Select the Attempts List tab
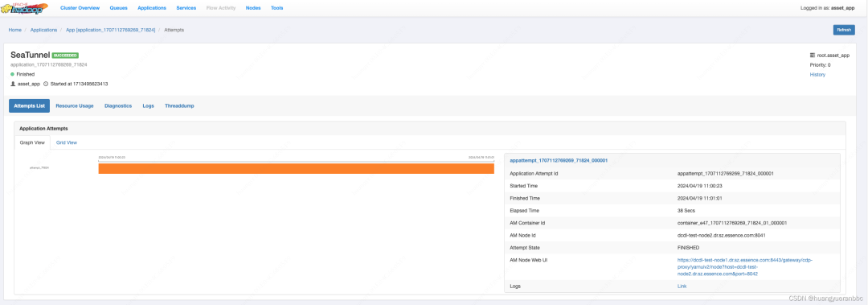Image resolution: width=868 pixels, height=305 pixels. [30, 105]
